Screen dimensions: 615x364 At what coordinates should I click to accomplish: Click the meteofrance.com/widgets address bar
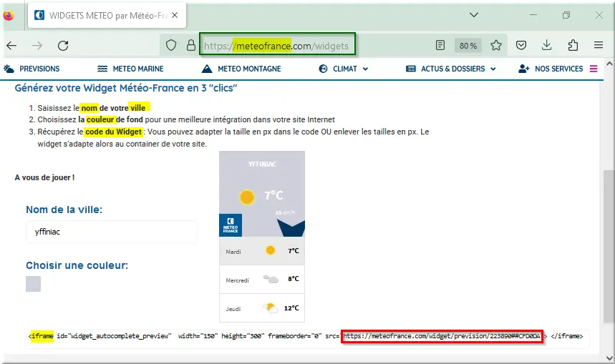[277, 46]
